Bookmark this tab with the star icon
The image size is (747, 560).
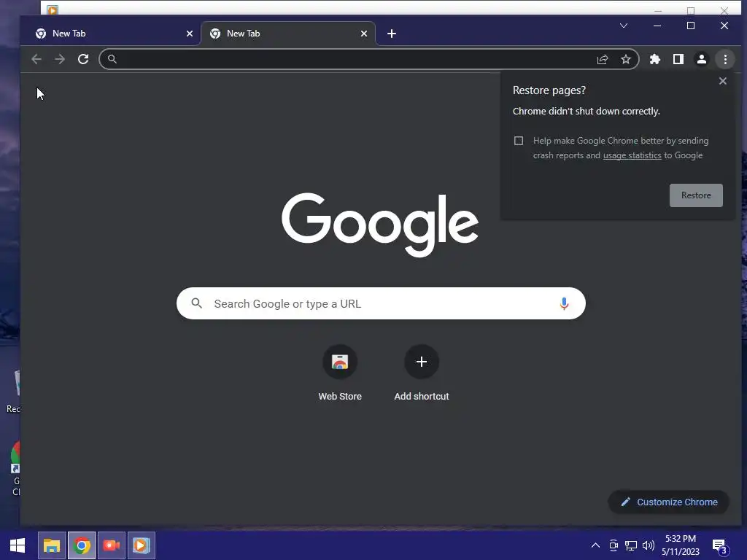pyautogui.click(x=625, y=59)
